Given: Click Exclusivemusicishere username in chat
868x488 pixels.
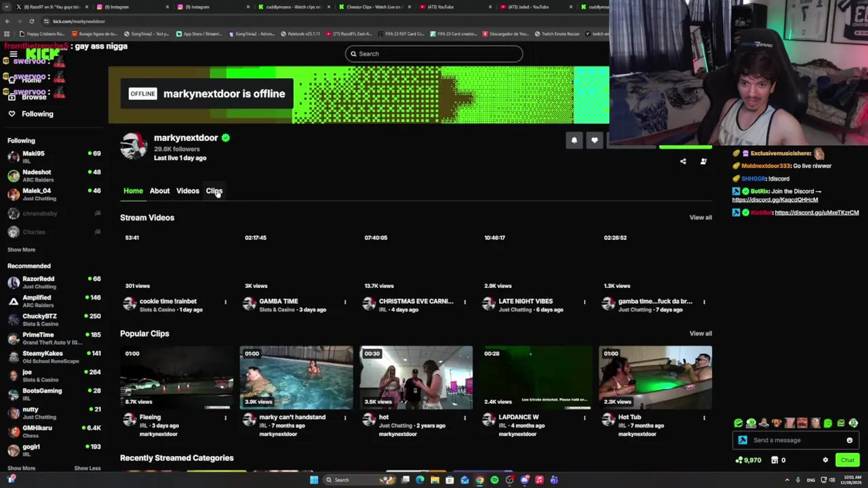Looking at the screenshot, I should click(x=781, y=153).
